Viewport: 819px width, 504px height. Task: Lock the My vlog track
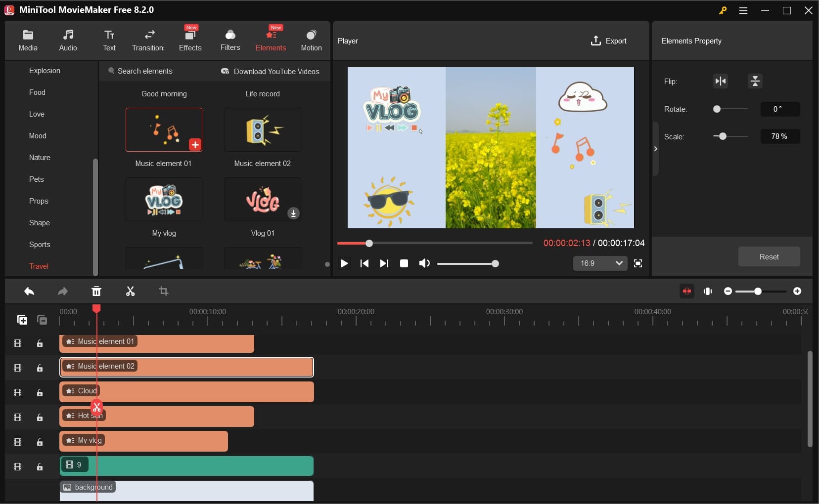point(40,442)
